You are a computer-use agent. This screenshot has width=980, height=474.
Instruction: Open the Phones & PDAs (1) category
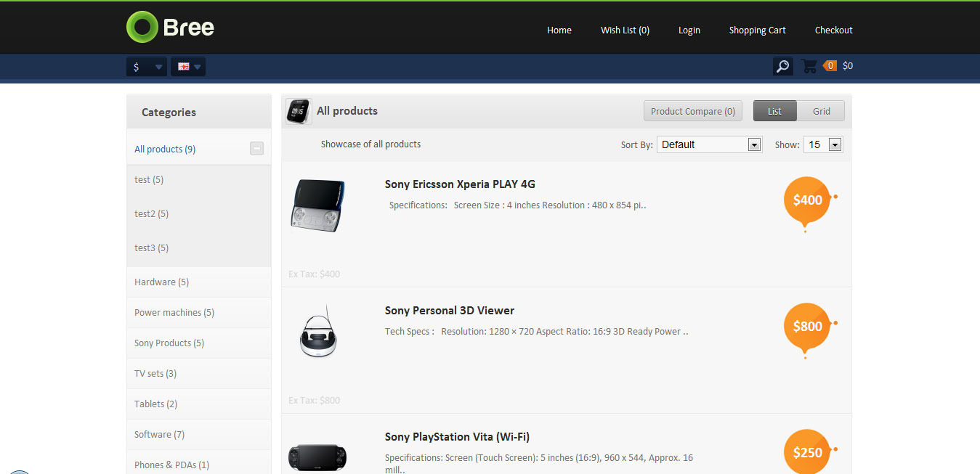(x=171, y=465)
